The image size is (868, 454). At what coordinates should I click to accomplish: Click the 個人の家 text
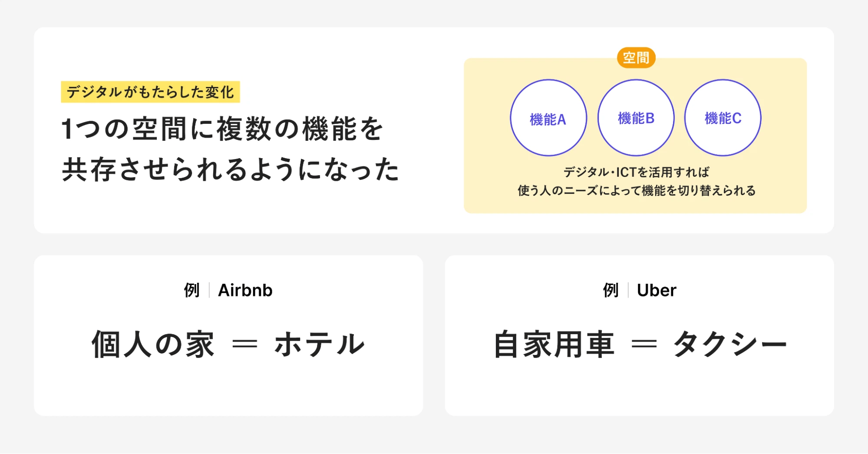coord(153,345)
